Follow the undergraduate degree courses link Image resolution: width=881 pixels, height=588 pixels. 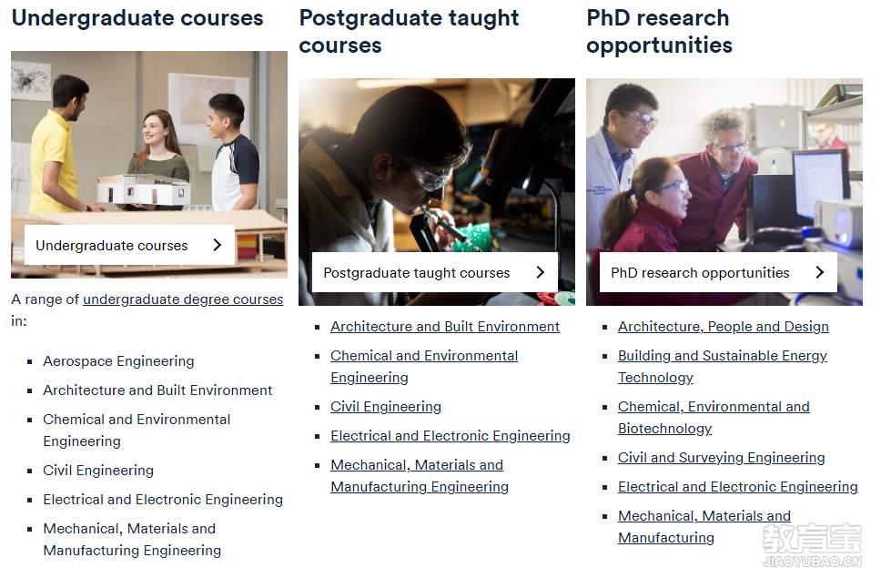(183, 299)
